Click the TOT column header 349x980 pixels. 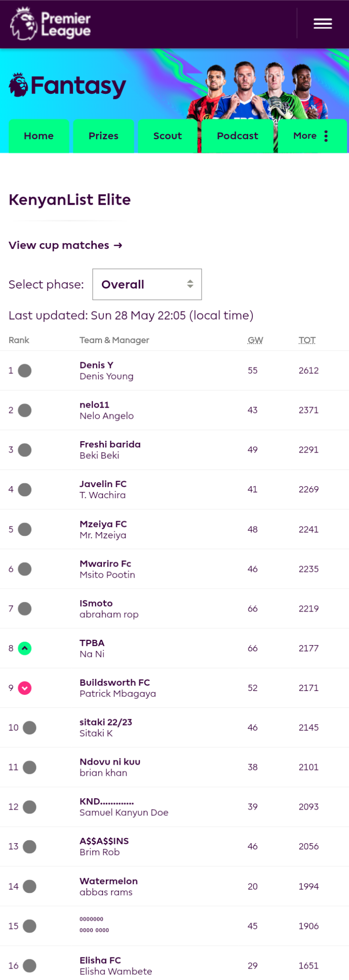tap(307, 340)
